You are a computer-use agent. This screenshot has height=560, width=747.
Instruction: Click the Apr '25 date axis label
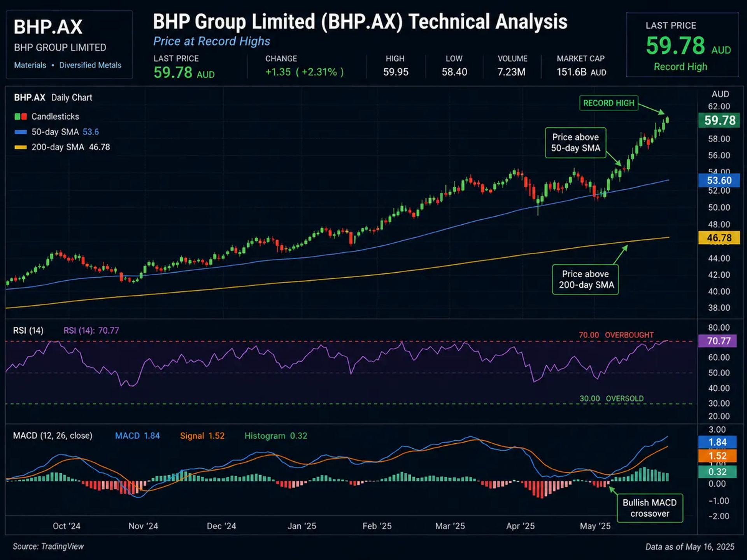[521, 526]
